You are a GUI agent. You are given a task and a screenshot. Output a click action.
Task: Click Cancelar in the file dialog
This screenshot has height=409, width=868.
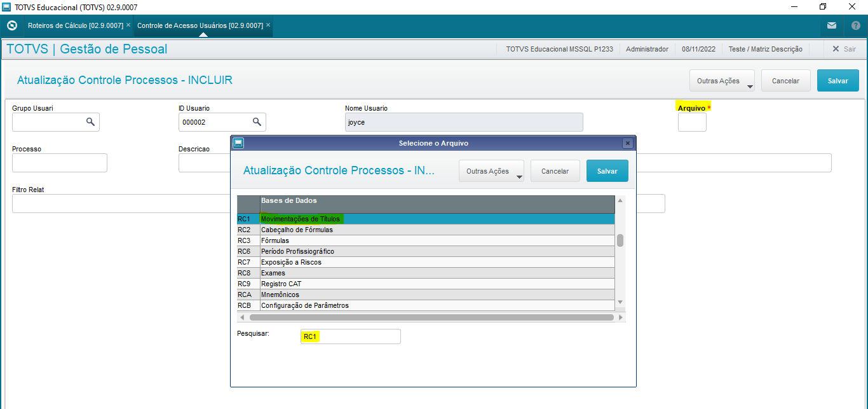555,171
